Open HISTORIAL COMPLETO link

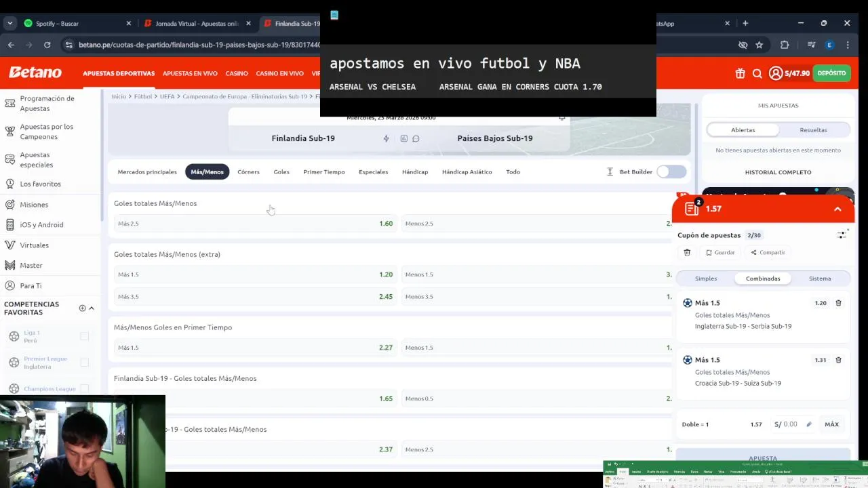(778, 172)
